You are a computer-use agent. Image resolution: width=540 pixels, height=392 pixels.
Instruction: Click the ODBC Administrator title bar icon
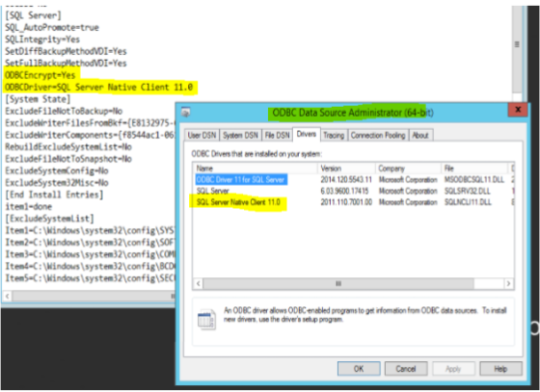coord(185,112)
